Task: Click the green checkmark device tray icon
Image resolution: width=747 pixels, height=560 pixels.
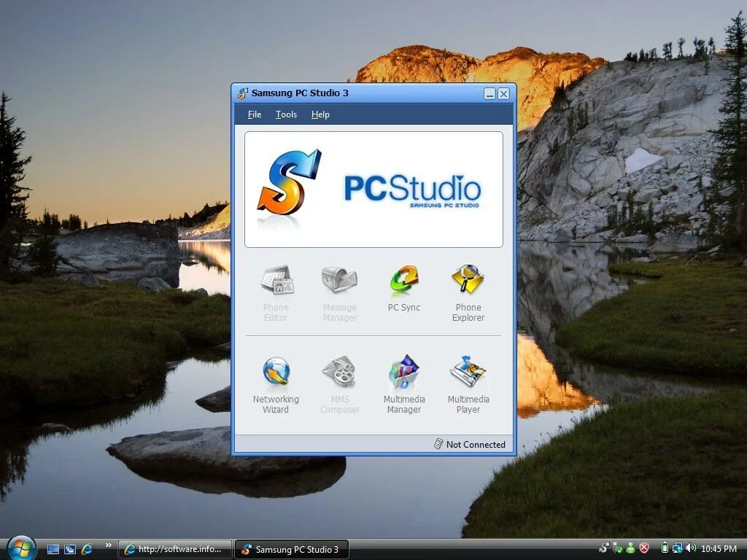Action: click(x=617, y=548)
